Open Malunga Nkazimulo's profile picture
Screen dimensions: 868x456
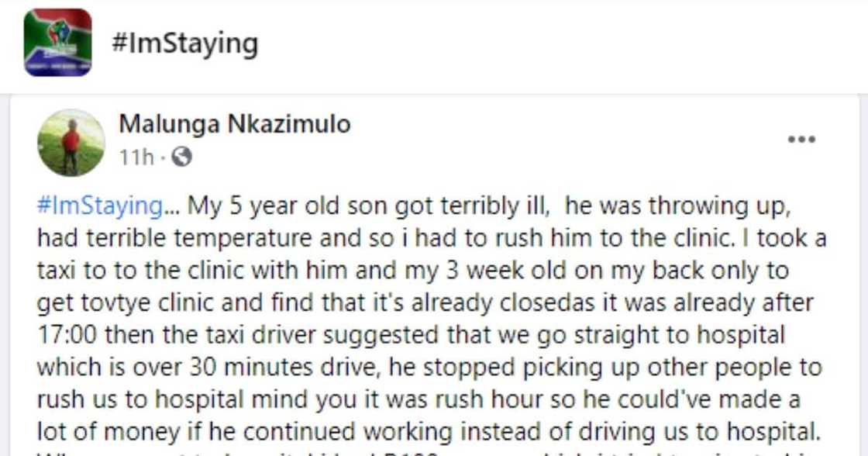pyautogui.click(x=71, y=143)
